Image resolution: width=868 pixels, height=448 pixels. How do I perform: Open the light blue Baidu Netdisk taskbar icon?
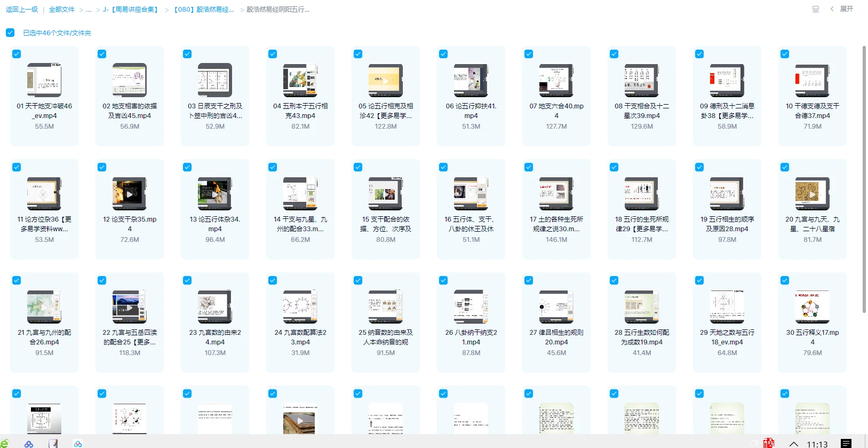coord(78,444)
